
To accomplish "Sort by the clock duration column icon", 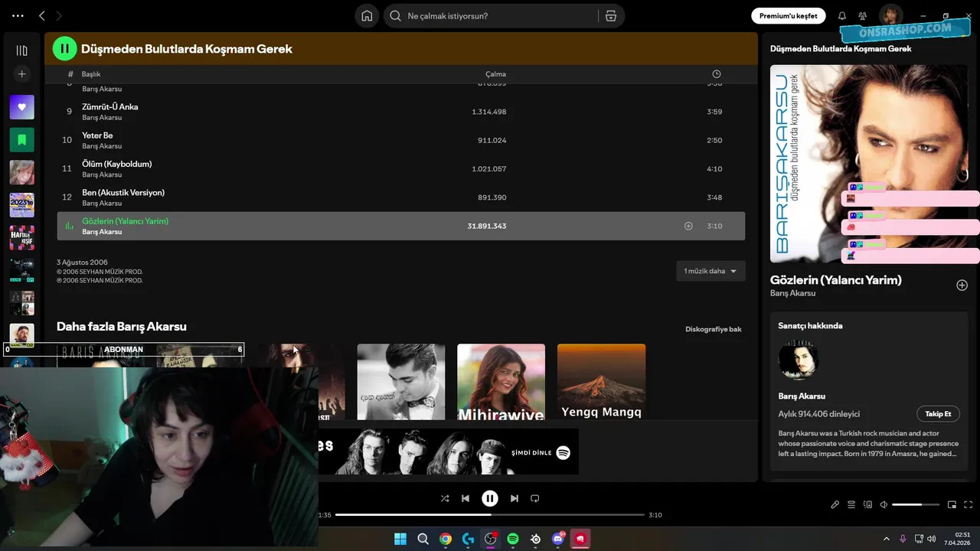I will coord(716,74).
